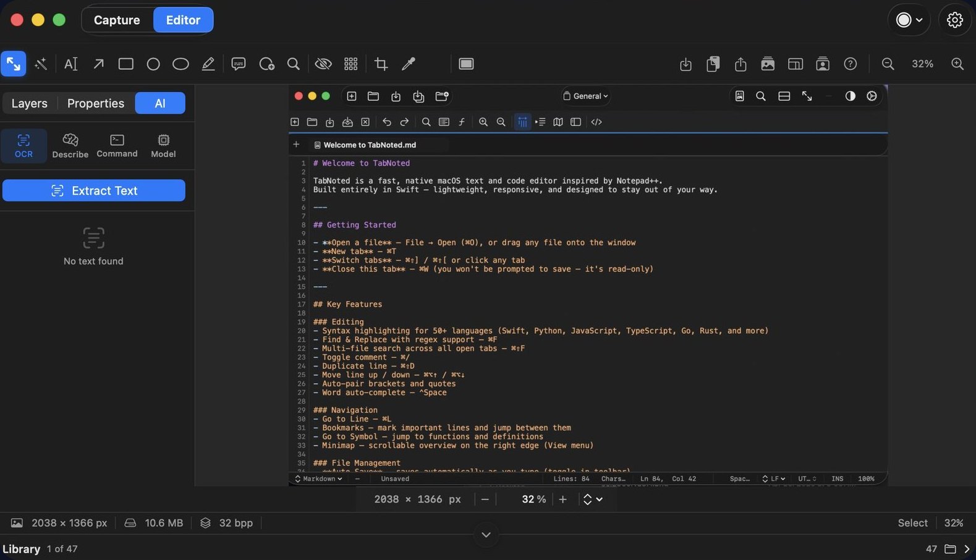This screenshot has height=560, width=976.
Task: Select the Crop tool
Action: click(x=381, y=64)
